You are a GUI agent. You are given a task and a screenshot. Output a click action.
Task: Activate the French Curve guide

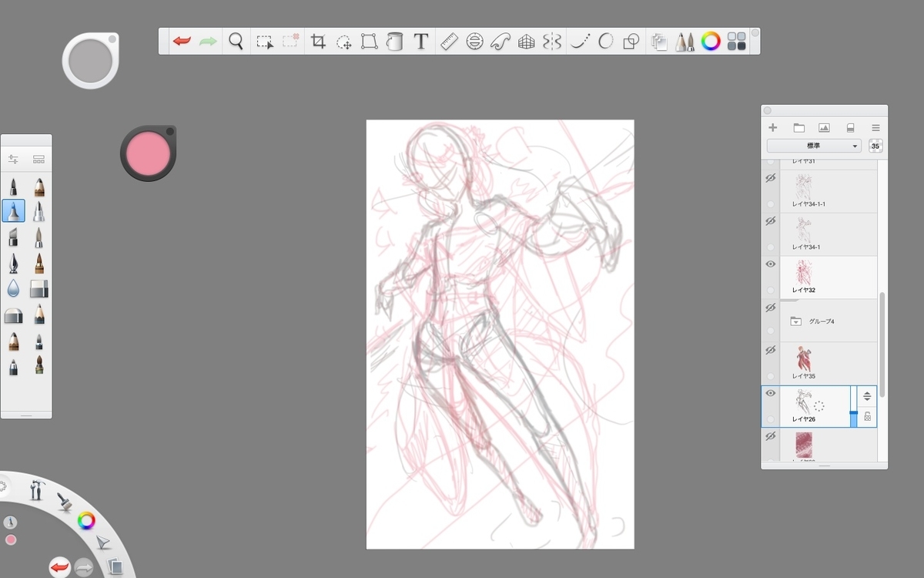(500, 42)
